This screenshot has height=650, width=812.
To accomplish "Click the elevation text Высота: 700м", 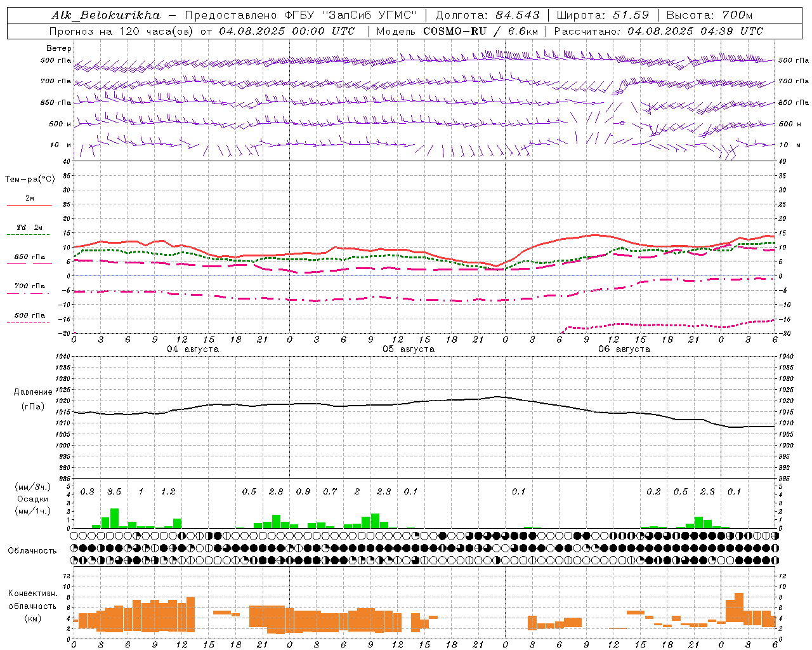I will (710, 15).
